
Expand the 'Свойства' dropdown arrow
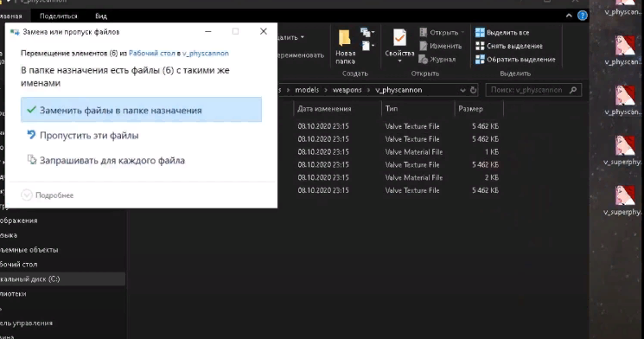click(x=399, y=61)
